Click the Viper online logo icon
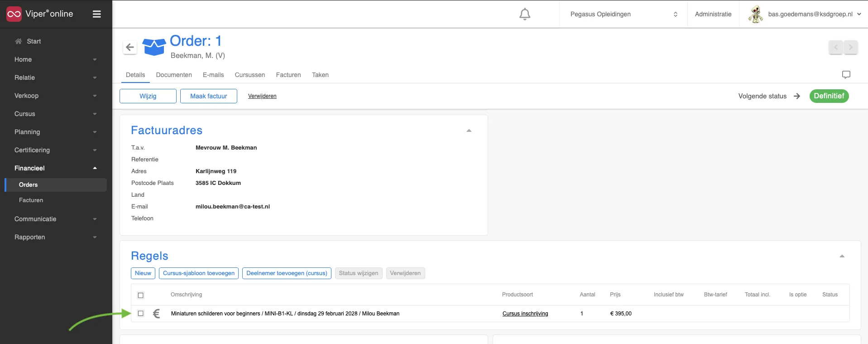Image resolution: width=868 pixels, height=344 pixels. click(x=14, y=14)
